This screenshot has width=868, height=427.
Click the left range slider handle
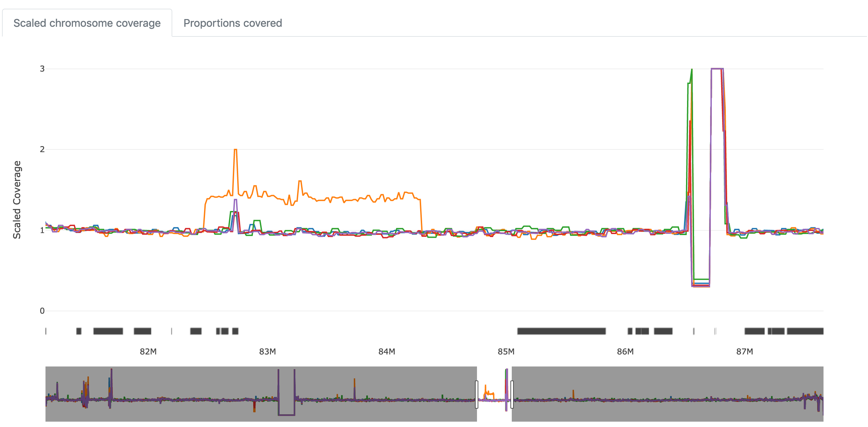coord(476,394)
